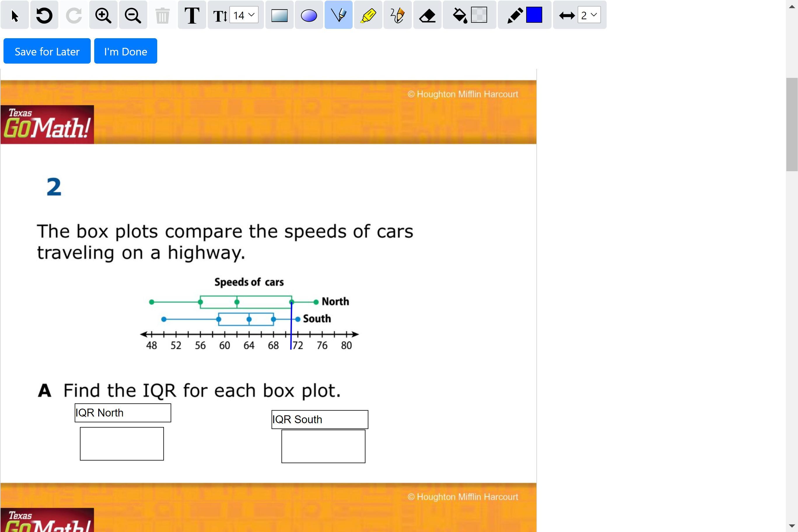Open font size 14 dropdown

pos(244,15)
